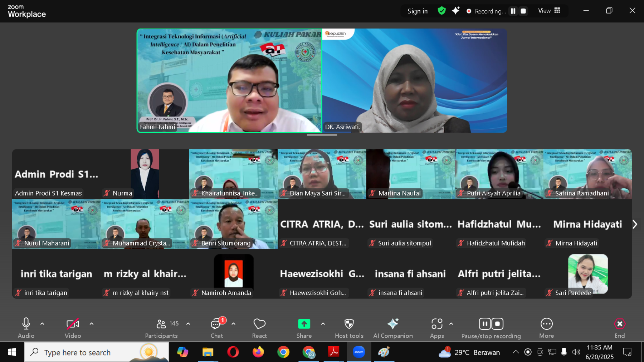Open Host tools shield
The height and width of the screenshot is (362, 644).
pos(349,327)
